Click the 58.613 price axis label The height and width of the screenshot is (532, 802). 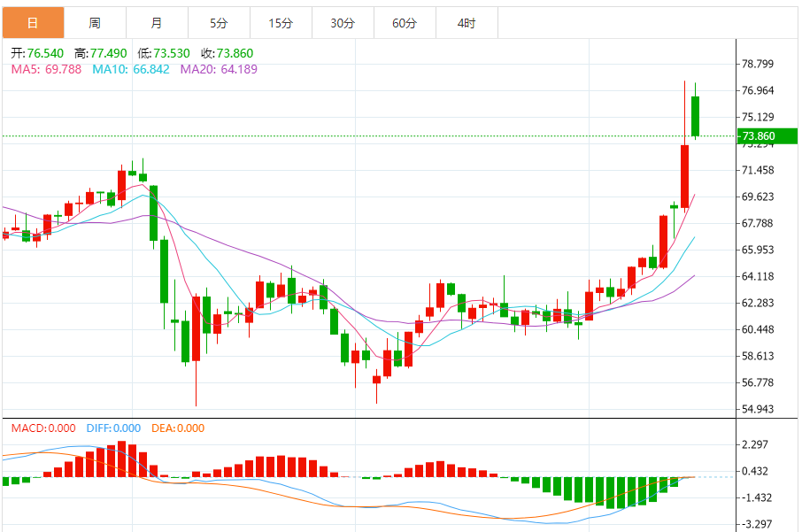[x=758, y=357]
